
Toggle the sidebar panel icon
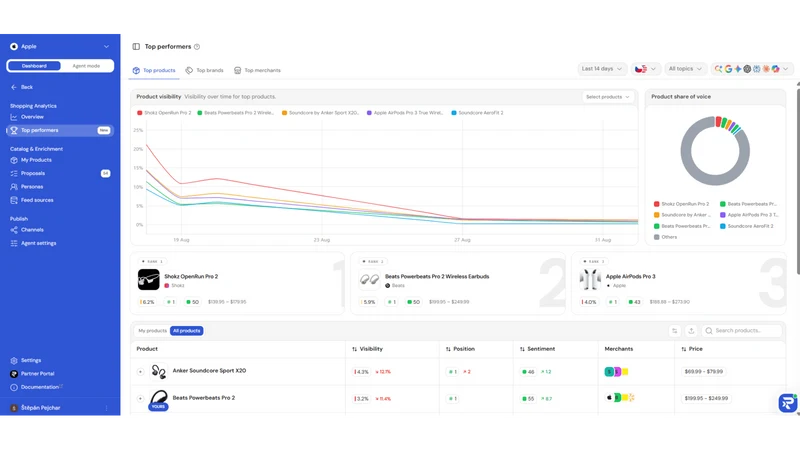click(136, 46)
